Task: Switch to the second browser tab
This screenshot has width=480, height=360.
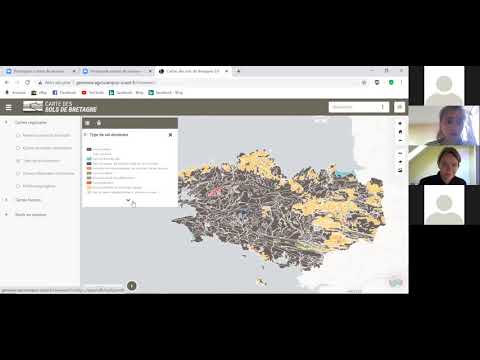Action: coord(116,71)
